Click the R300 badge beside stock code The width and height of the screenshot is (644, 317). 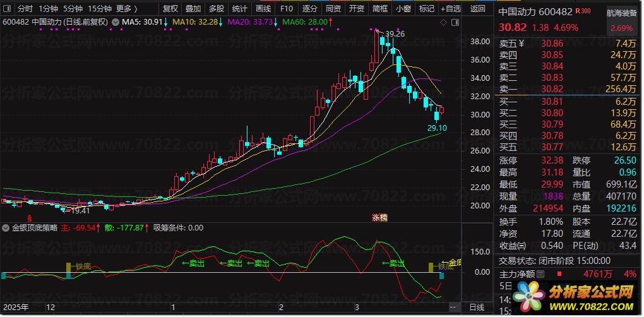[x=583, y=11]
